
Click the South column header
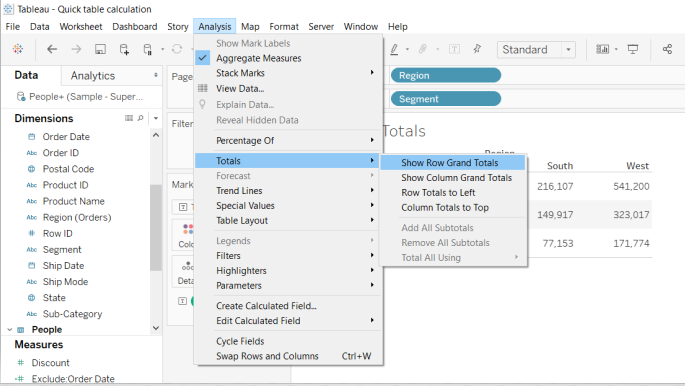pyautogui.click(x=560, y=166)
